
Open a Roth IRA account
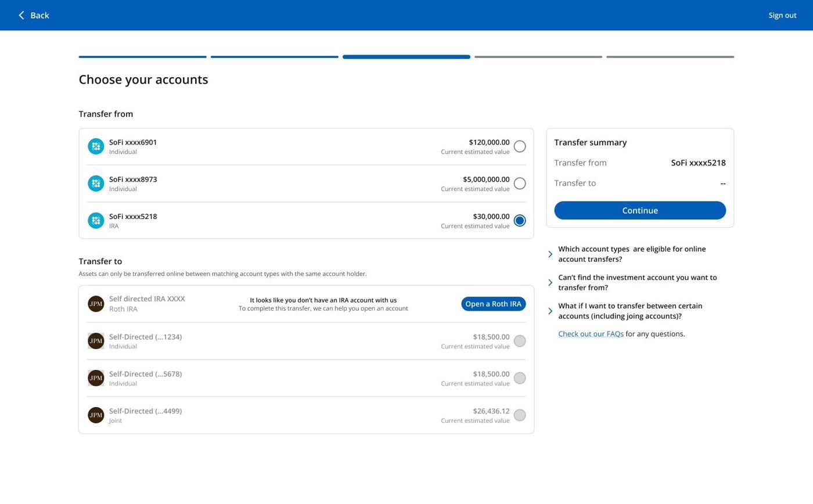point(494,304)
